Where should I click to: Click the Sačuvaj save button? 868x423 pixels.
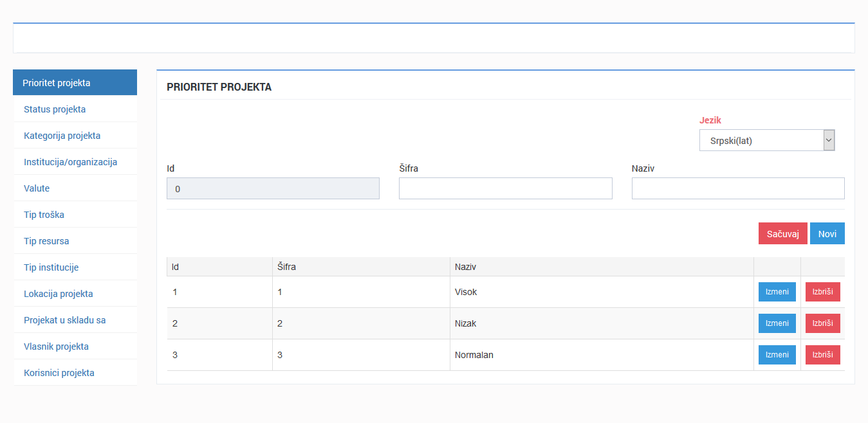782,233
